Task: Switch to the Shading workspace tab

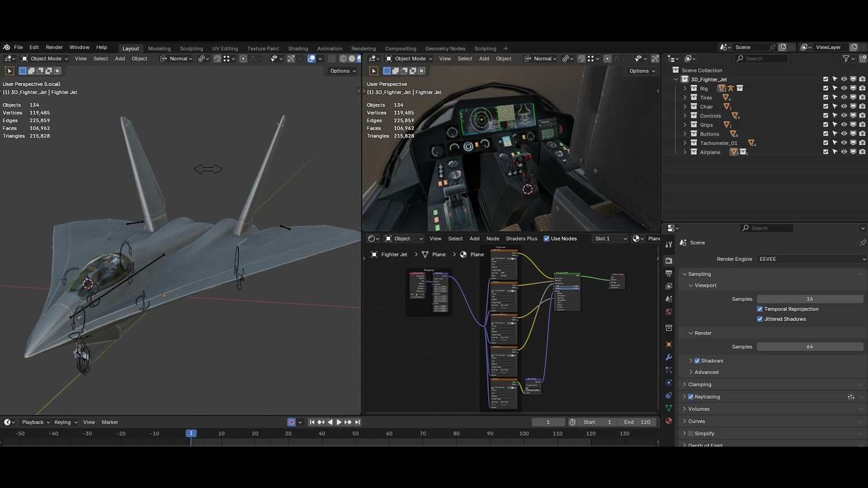Action: coord(298,49)
